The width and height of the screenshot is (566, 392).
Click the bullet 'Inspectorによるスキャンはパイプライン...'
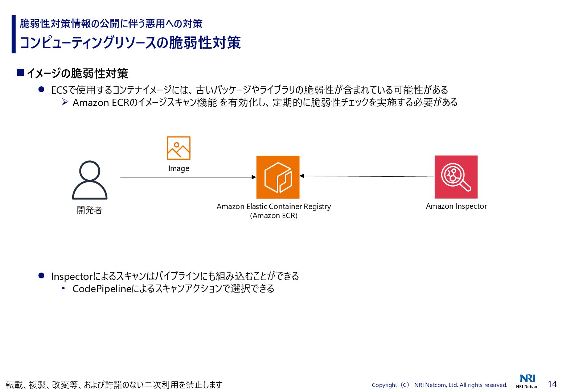[x=175, y=276]
